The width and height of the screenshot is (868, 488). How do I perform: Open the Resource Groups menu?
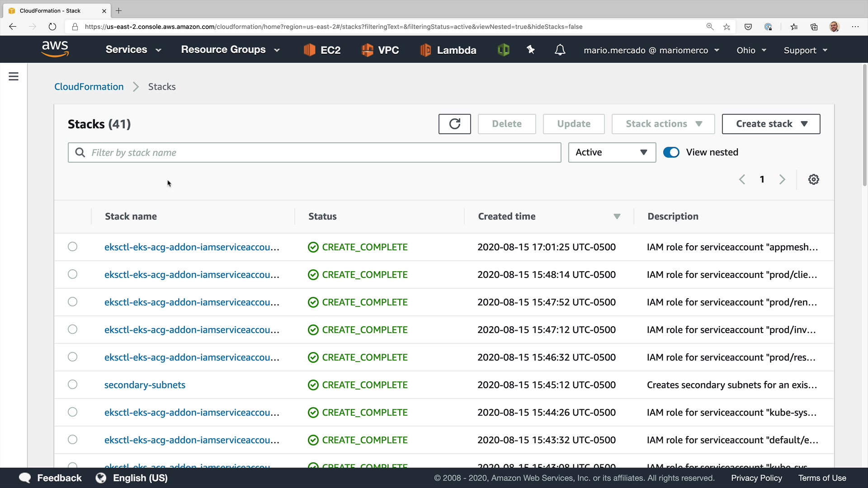pyautogui.click(x=230, y=50)
